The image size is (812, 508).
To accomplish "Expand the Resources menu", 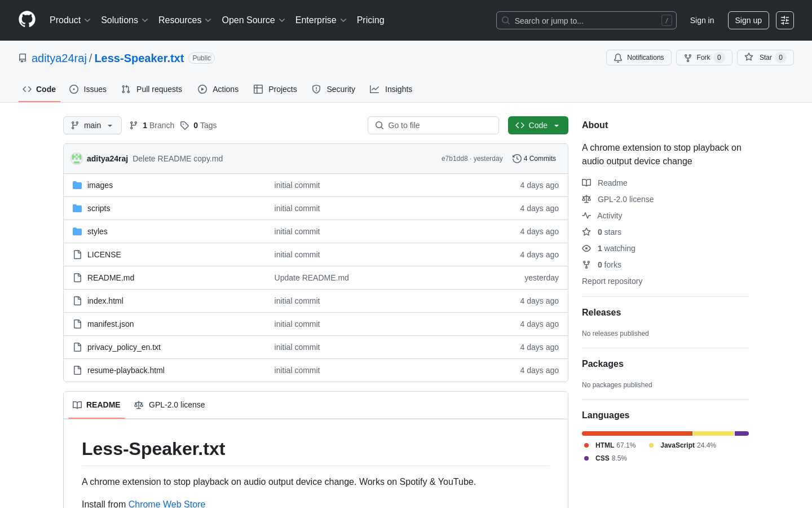I will 185,20.
